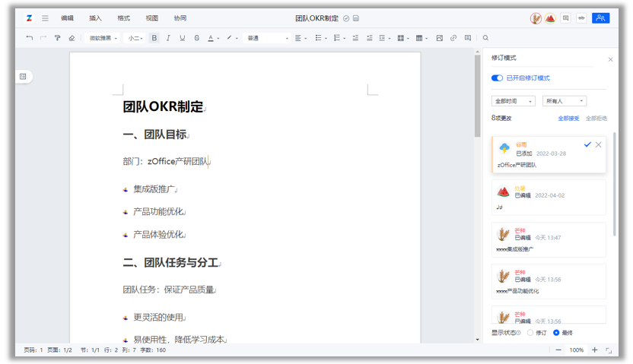Add a comment via toolbar comment icon
Viewport: 633px width, 364px height.
click(x=468, y=38)
